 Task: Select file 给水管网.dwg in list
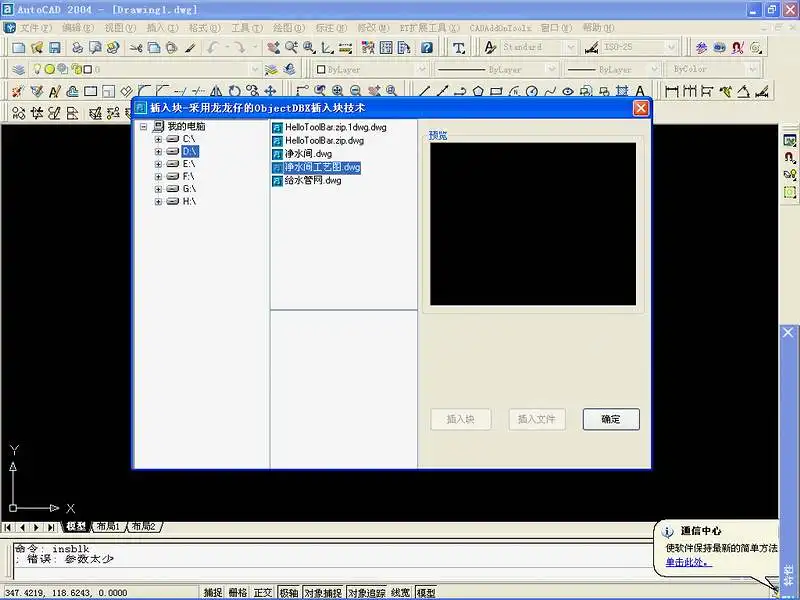coord(307,181)
